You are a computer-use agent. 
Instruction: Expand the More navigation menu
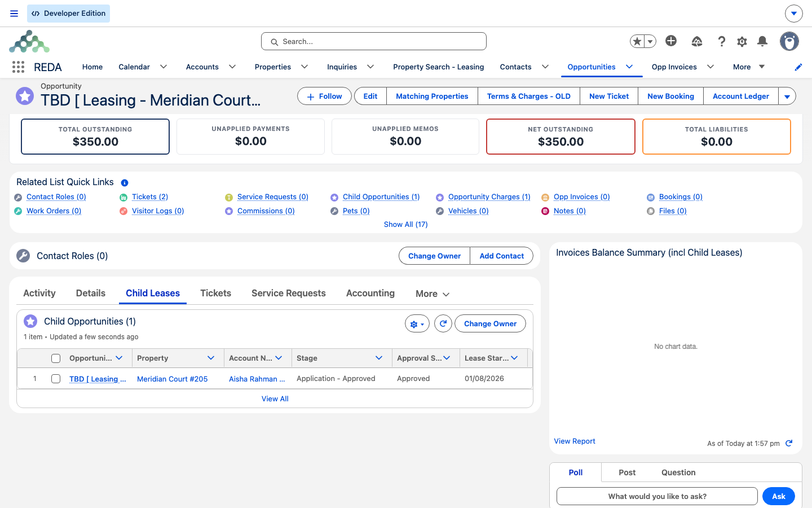(749, 67)
